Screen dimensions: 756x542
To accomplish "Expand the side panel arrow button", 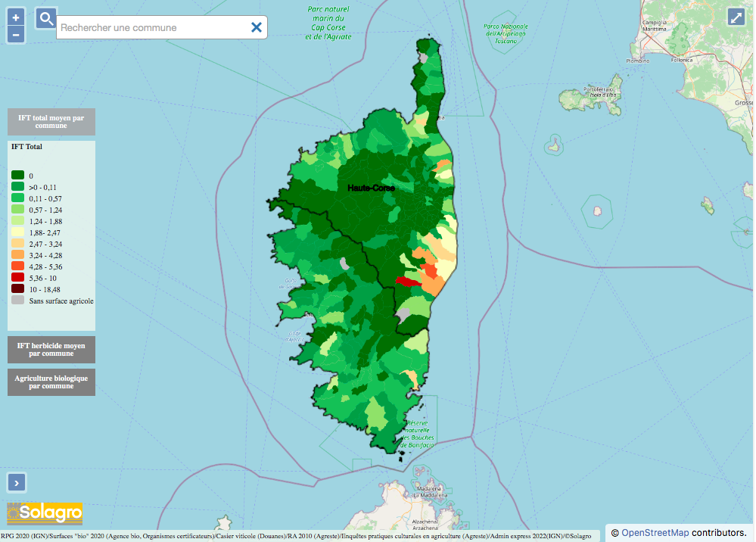I will [17, 481].
